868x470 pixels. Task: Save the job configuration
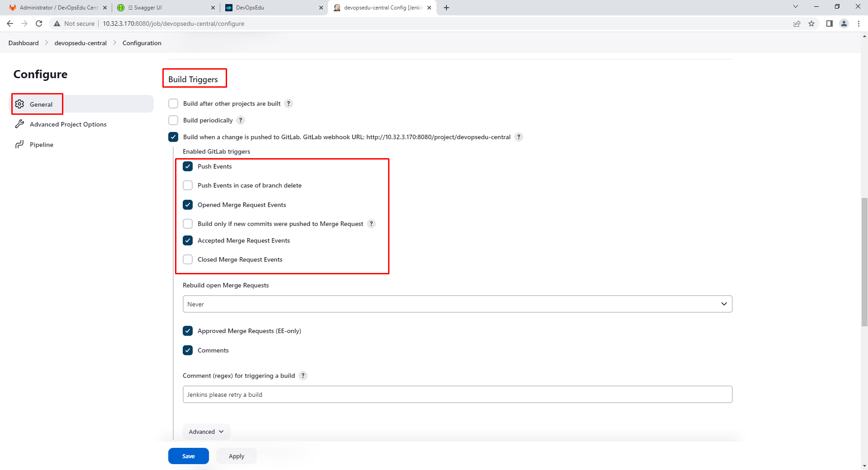(189, 456)
